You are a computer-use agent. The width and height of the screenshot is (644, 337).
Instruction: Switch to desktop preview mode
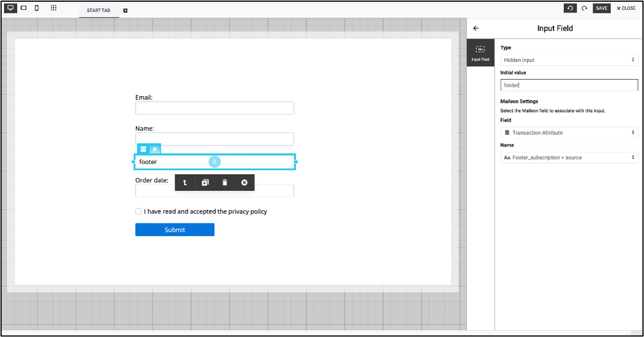coord(10,8)
